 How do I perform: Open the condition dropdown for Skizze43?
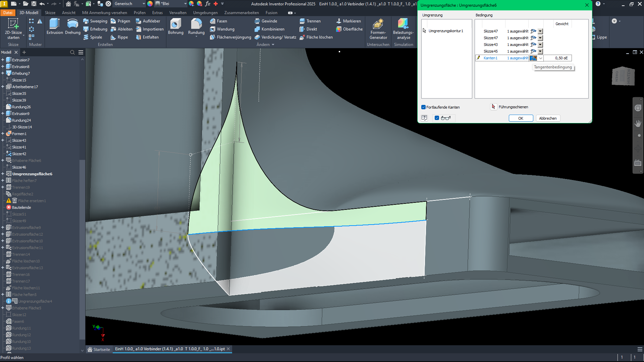tap(540, 45)
